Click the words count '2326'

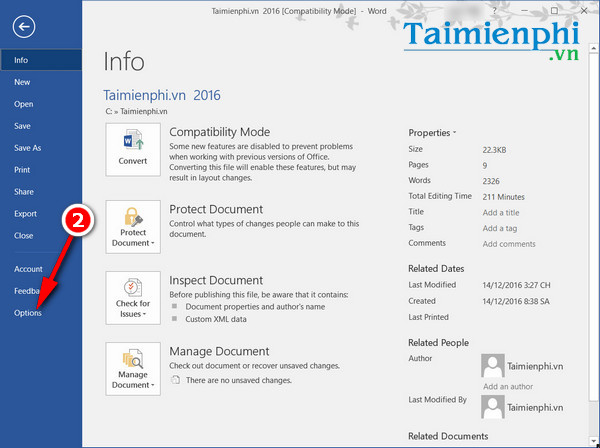(491, 181)
